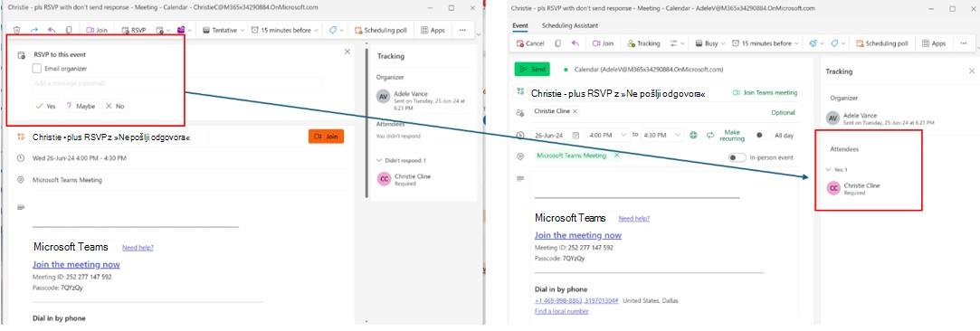Click the scrollbar beside Christie's Tracking pane
This screenshot has height=331, width=980.
(366, 124)
